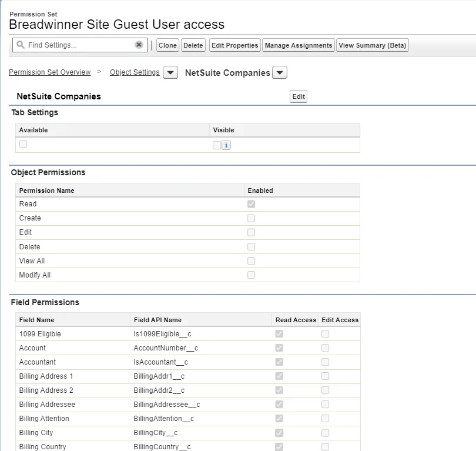Toggle Read Access for Billing Addressee
This screenshot has width=476, height=451.
[279, 404]
